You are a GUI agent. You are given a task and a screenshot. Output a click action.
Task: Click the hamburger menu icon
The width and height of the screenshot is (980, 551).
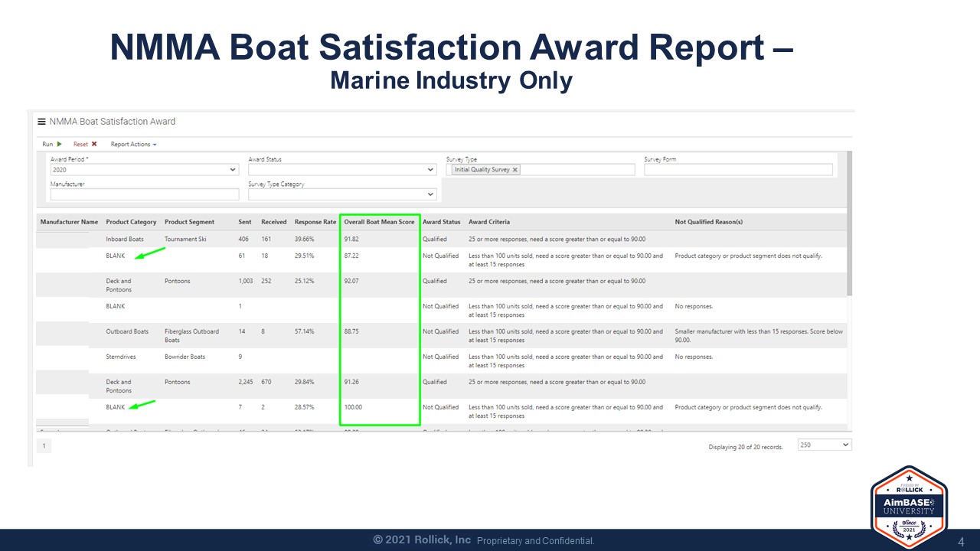coord(41,121)
